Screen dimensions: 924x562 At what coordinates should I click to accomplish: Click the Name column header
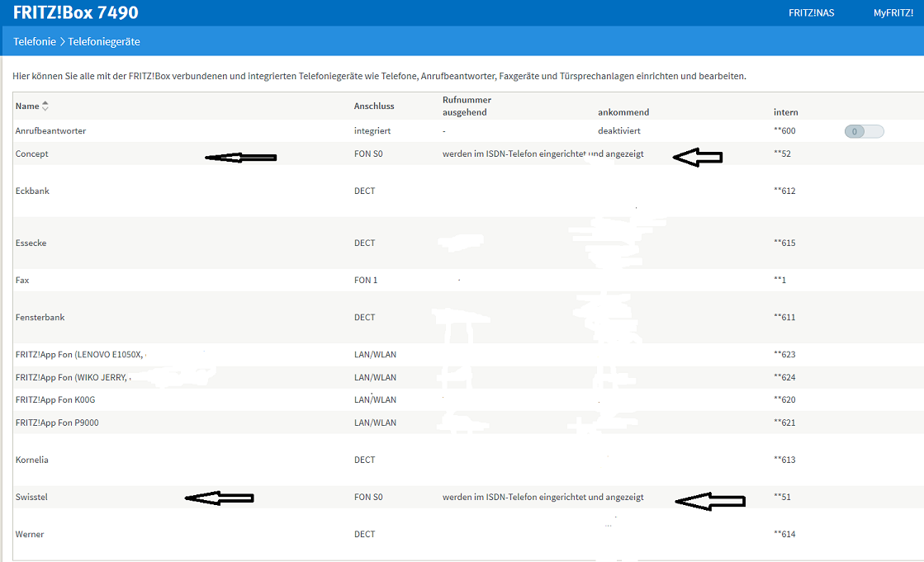coord(27,106)
